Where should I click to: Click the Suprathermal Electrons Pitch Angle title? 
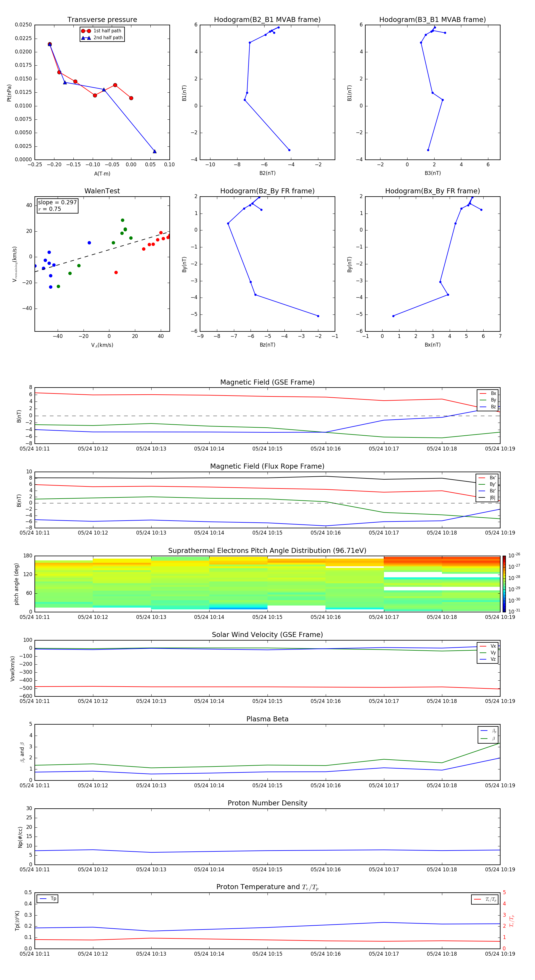(x=267, y=551)
